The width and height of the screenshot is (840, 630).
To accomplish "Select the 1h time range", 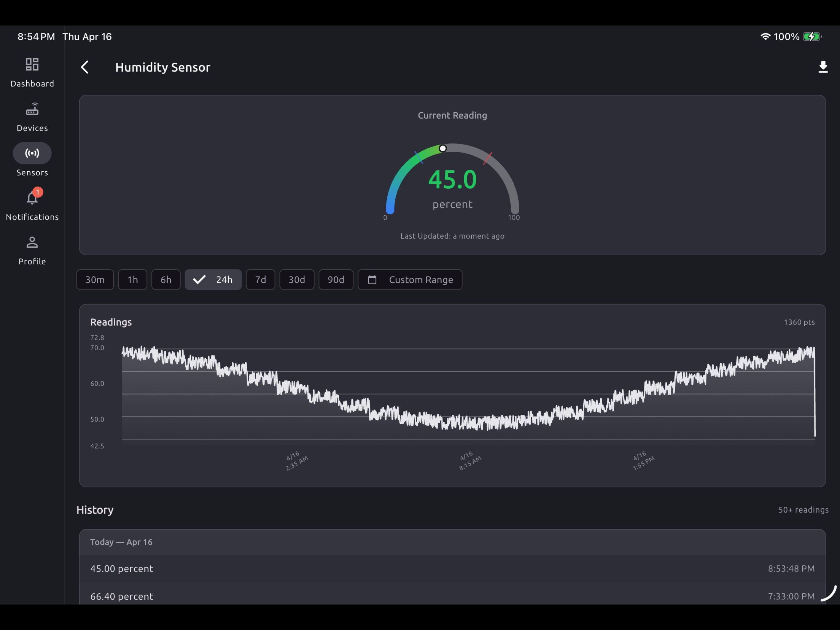I will point(133,280).
